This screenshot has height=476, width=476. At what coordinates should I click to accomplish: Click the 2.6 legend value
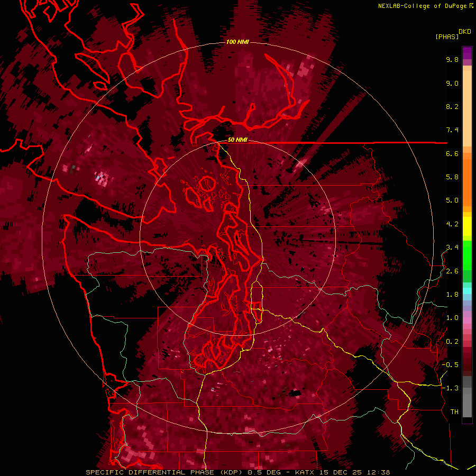[x=452, y=271]
